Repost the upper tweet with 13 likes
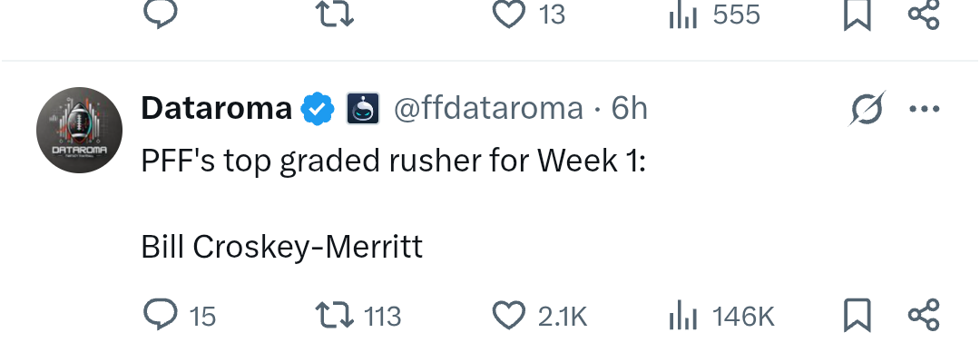This screenshot has height=362, width=980. [x=335, y=14]
